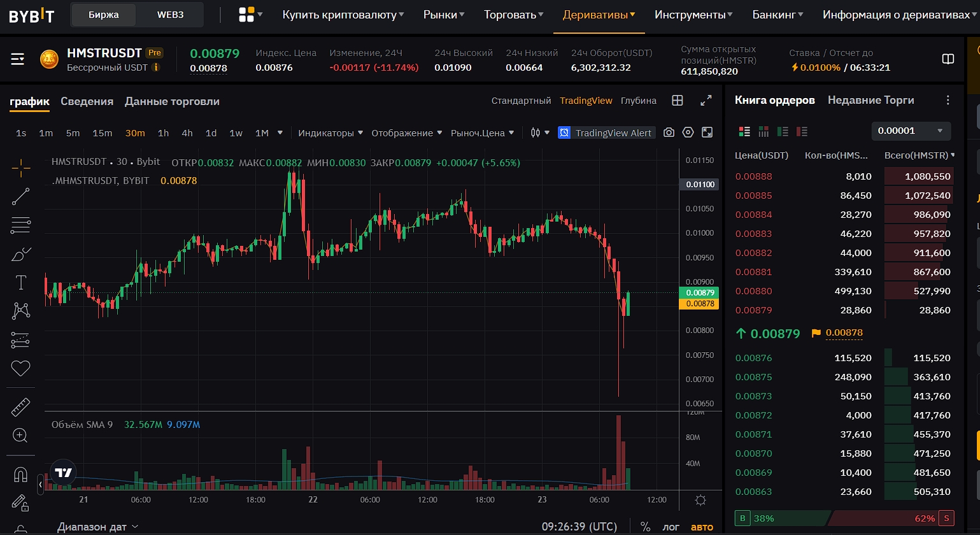Open the 'Отображение' dropdown
The image size is (980, 535).
[406, 132]
